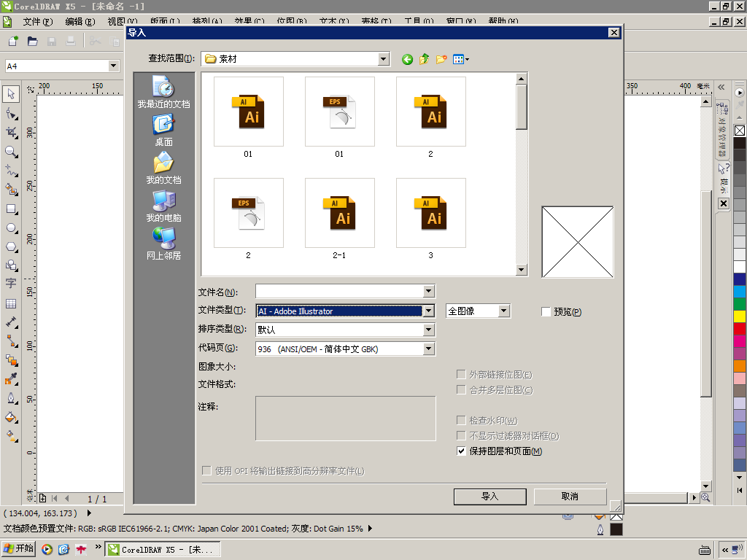Open 我最近的文档 in places bar
This screenshot has height=560, width=747.
coord(164,92)
